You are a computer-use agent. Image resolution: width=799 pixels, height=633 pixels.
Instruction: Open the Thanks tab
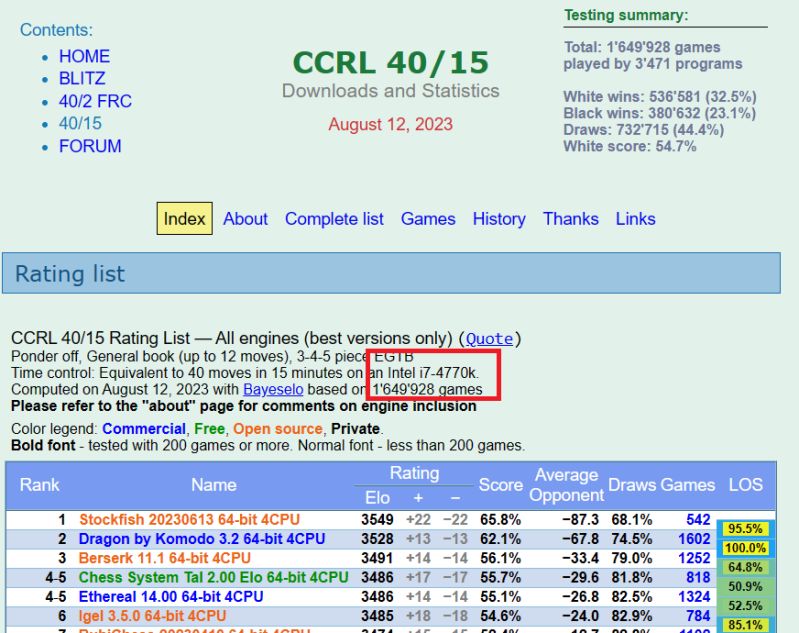click(571, 219)
